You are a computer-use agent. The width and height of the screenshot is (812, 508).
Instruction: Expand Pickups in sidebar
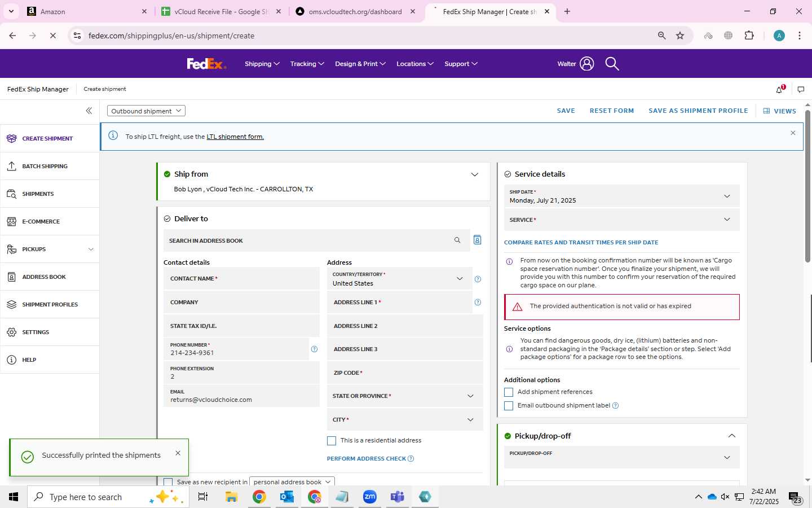(91, 249)
